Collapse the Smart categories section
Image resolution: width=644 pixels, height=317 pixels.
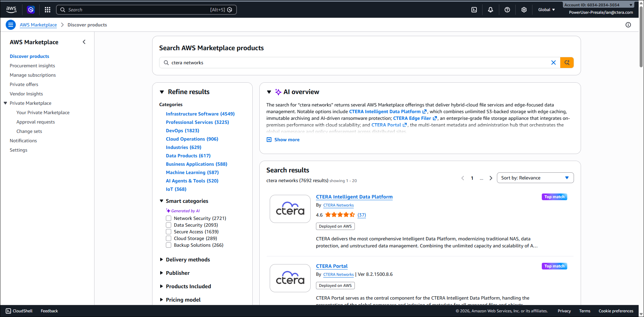point(162,201)
